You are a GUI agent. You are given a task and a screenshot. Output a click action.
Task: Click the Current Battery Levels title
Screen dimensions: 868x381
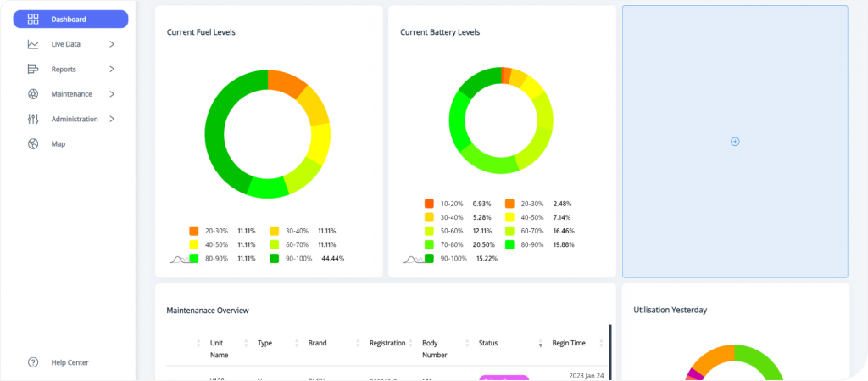coord(440,32)
